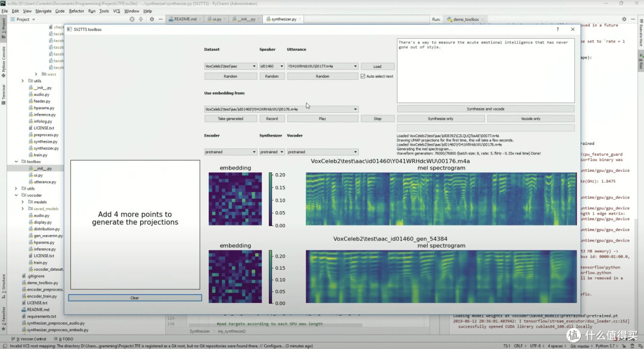Viewport: 644px width, 349px height.
Task: Click the locate-in-project target icon
Action: [x=132, y=19]
